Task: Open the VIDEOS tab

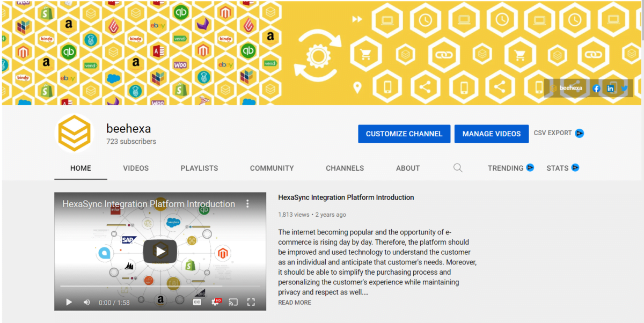Action: point(136,168)
